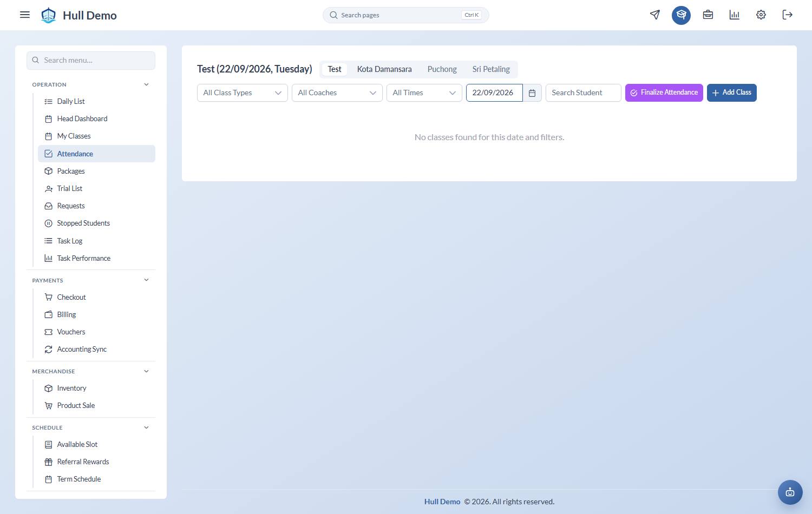Open the hamburger menu icon
812x514 pixels.
click(x=25, y=15)
